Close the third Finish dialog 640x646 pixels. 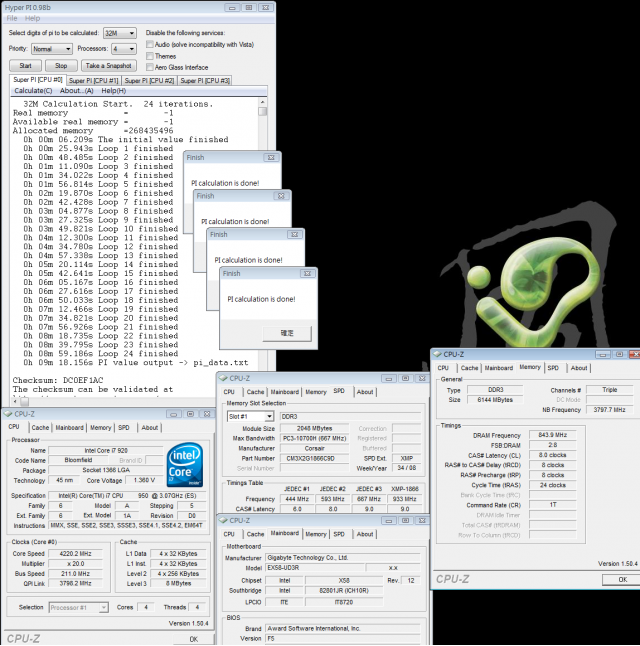coord(294,234)
